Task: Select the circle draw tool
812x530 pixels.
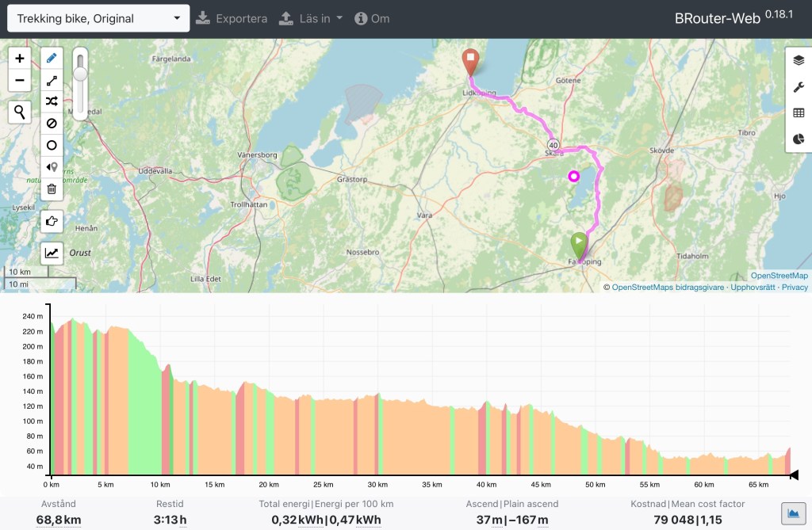Action: (52, 145)
